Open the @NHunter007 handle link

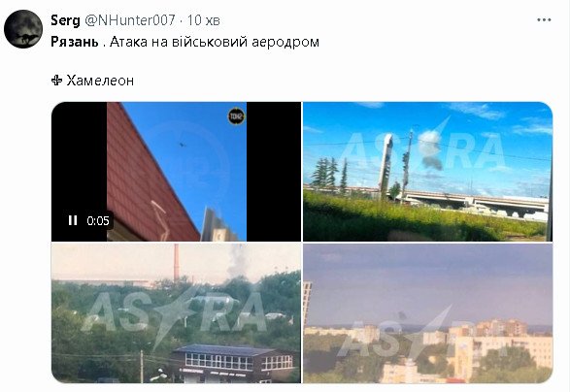130,20
